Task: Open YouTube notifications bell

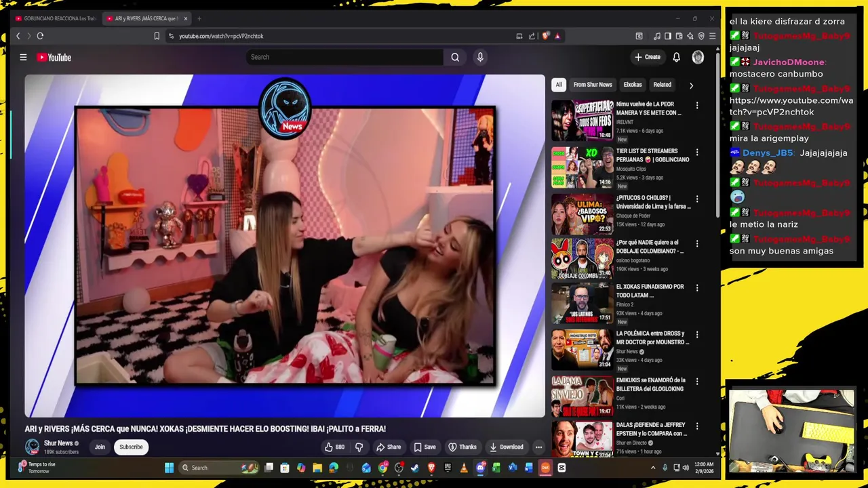Action: (676, 57)
